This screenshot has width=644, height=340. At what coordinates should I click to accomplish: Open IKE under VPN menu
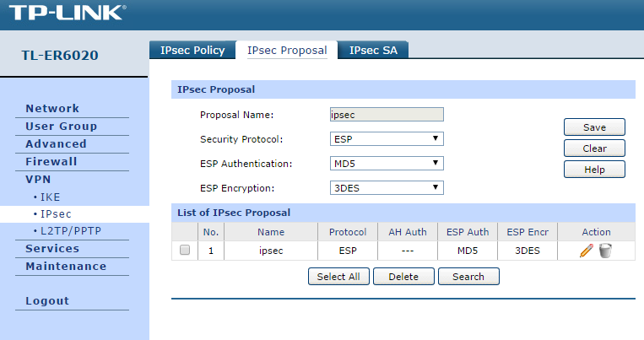(50, 197)
